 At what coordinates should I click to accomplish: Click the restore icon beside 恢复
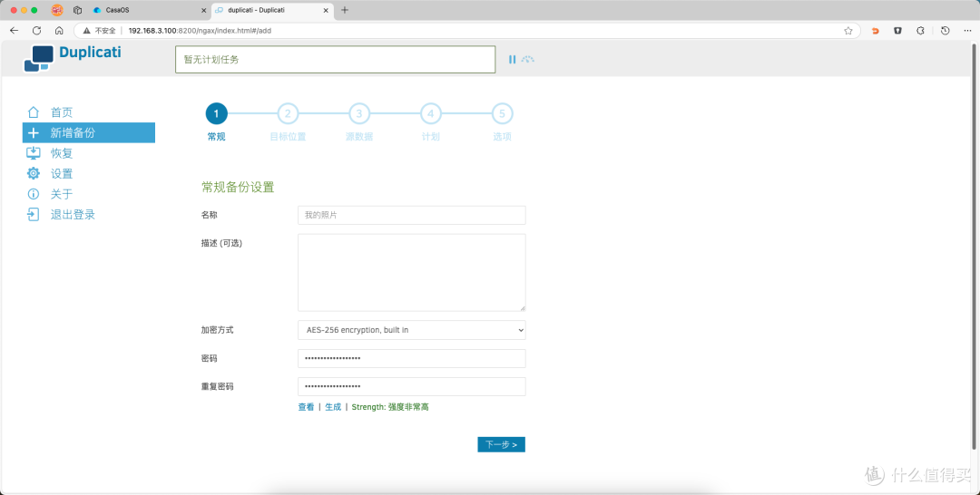(34, 153)
